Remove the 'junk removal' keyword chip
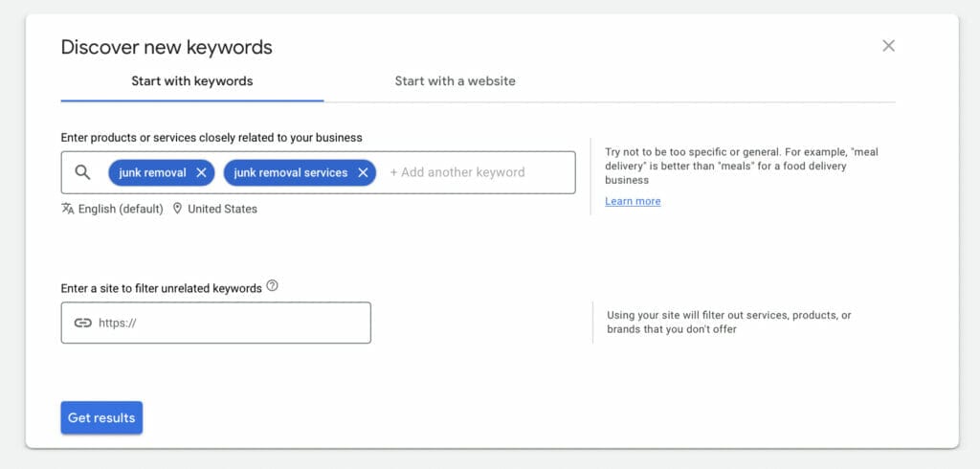The width and height of the screenshot is (980, 469). (x=201, y=173)
